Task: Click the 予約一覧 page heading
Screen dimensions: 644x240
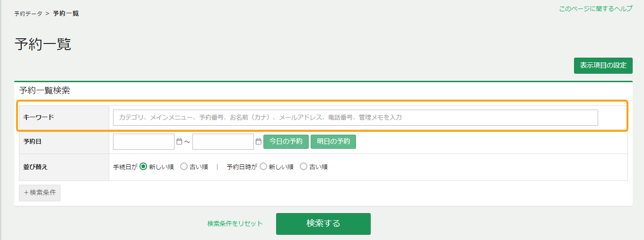Action: coord(43,44)
